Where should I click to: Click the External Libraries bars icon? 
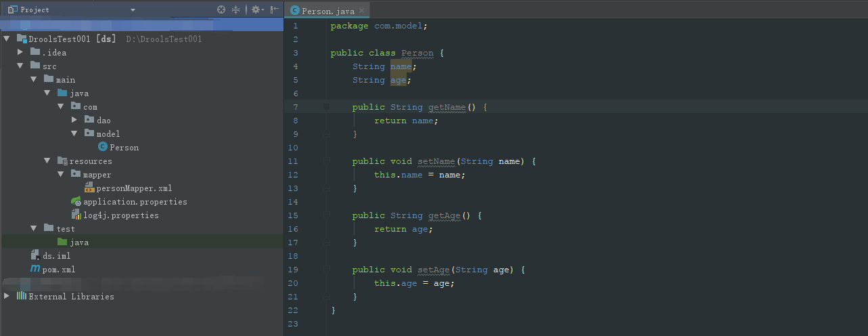pyautogui.click(x=21, y=296)
